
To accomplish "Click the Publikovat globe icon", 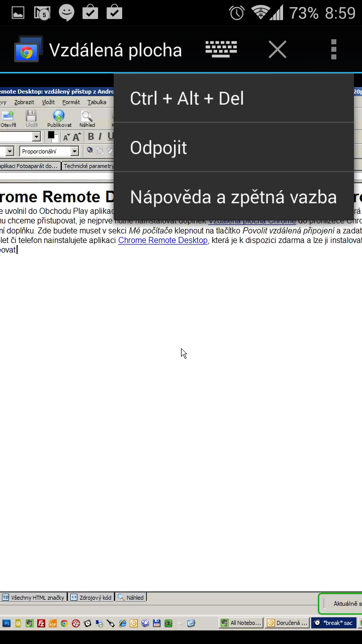I will pos(59,119).
